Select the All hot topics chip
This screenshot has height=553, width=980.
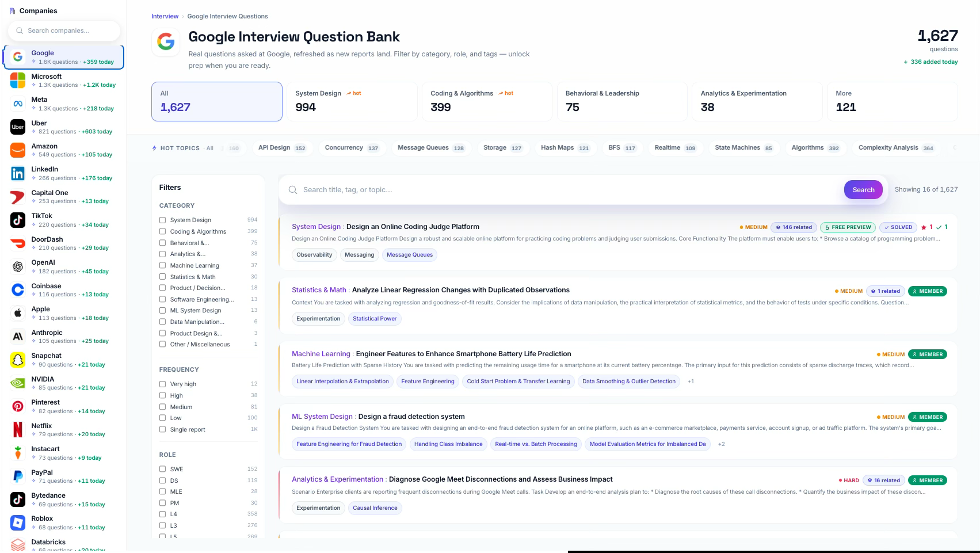(210, 148)
